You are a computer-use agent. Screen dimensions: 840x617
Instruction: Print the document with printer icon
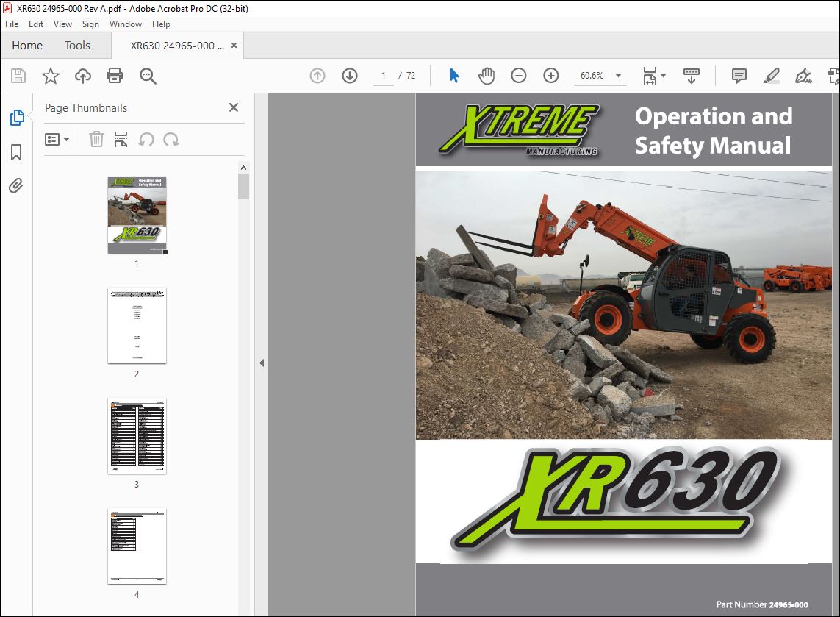pos(115,76)
